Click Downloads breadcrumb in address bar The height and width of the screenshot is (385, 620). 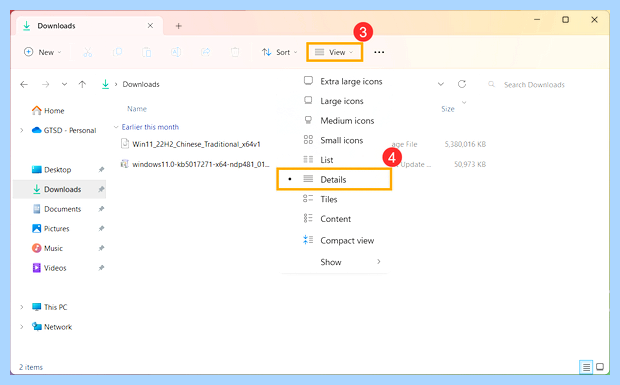(x=141, y=84)
